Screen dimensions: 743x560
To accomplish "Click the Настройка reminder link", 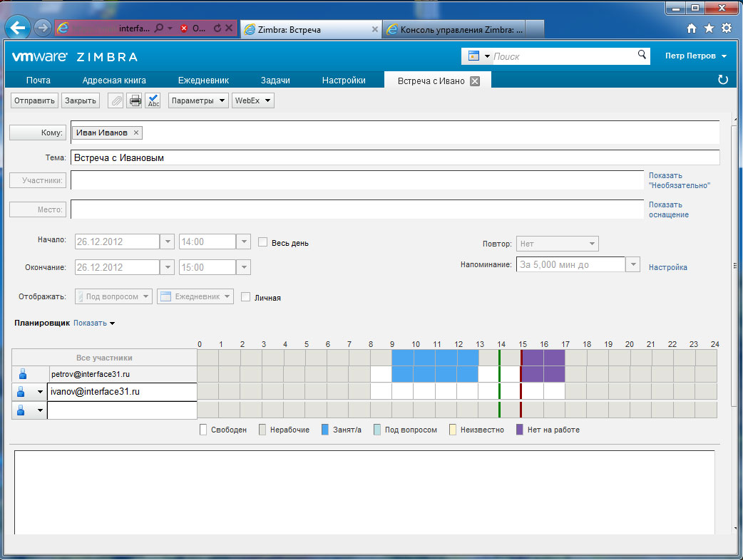I will point(667,267).
